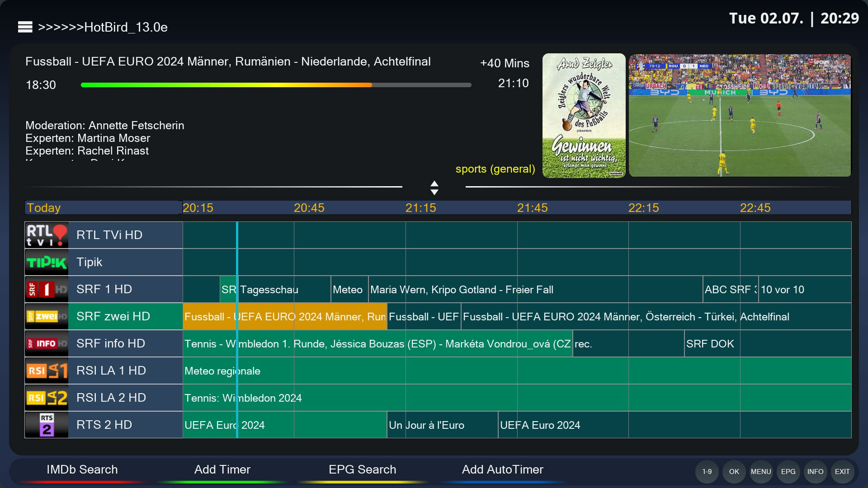Click the Arnd Zeigler poster thumbnail

pos(584,116)
